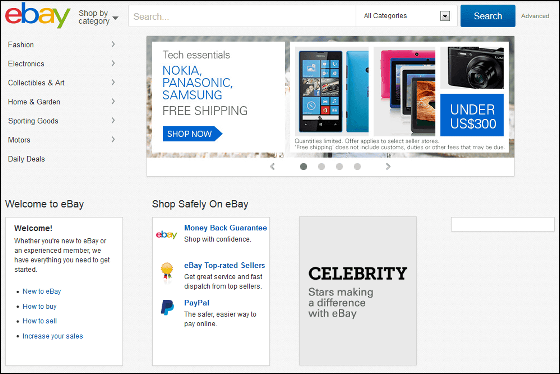Click into the Search text field
This screenshot has width=560, height=374.
pos(242,16)
